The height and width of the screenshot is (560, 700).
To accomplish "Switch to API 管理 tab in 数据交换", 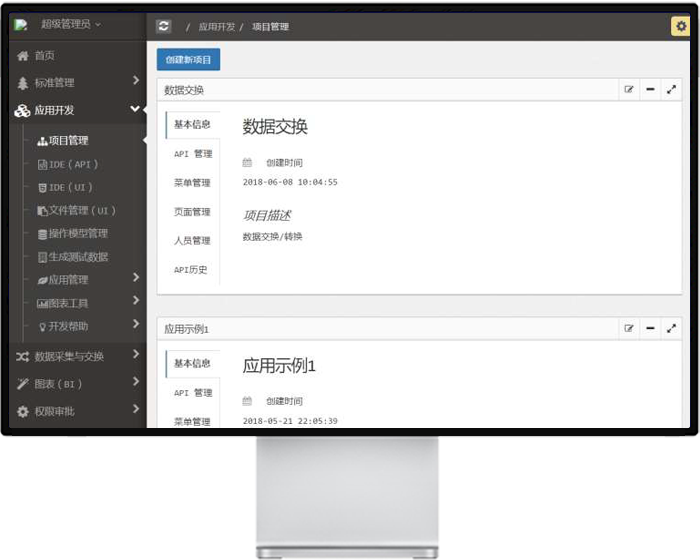I will click(x=193, y=154).
